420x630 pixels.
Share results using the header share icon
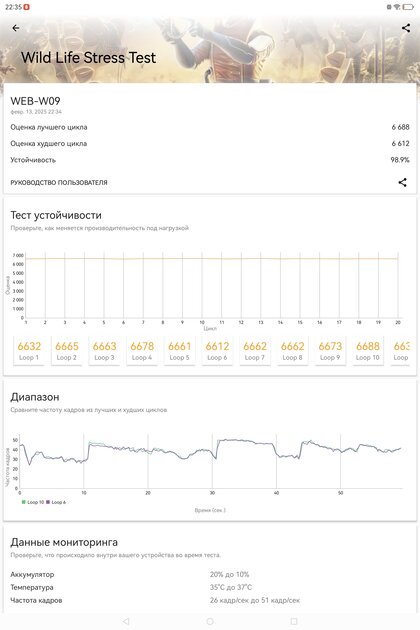(x=406, y=28)
